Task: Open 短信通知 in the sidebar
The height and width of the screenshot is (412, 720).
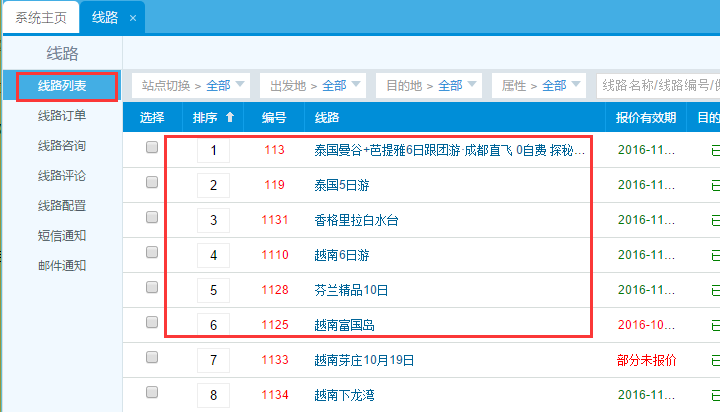Action: pos(62,236)
